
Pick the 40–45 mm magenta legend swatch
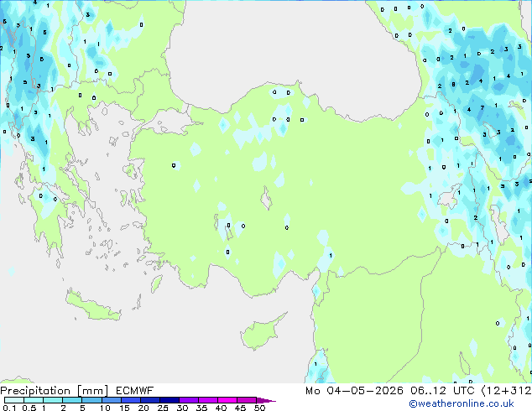click(227, 400)
